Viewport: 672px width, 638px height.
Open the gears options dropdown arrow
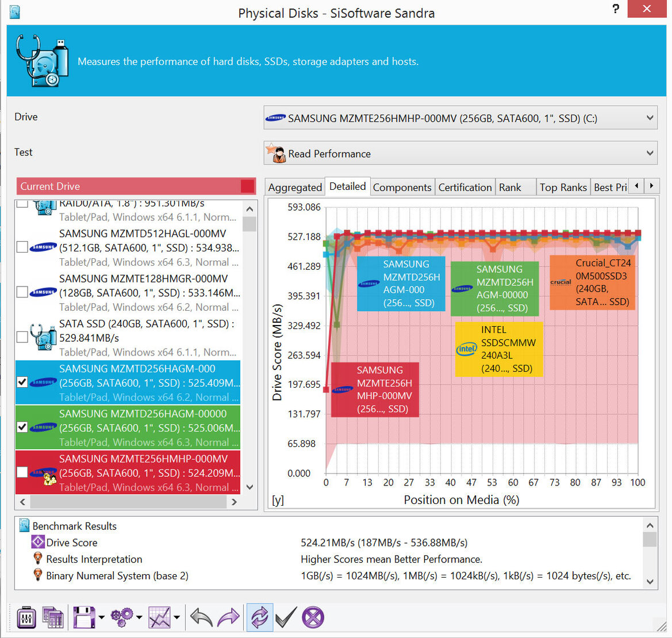click(139, 617)
